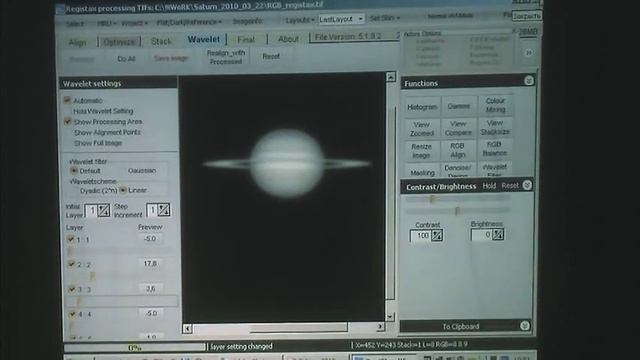
Task: Click the Contrast slider handle
Action: pyautogui.click(x=433, y=199)
